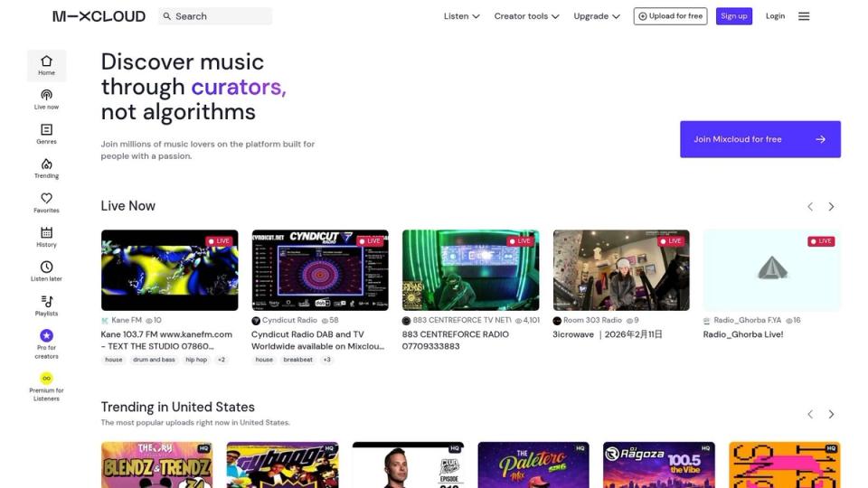Go to previous Trending items
The width and height of the screenshot is (868, 488).
(810, 414)
